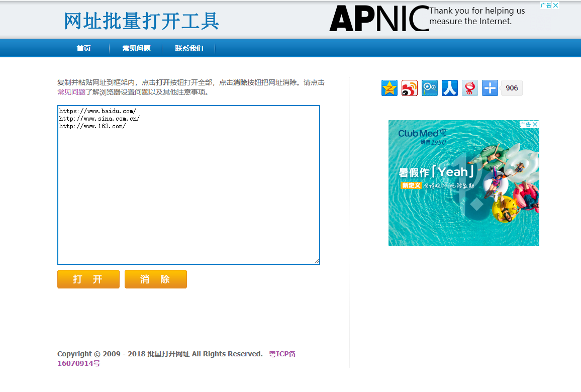Image resolution: width=581 pixels, height=392 pixels.
Task: Click the 消除 clear button
Action: pyautogui.click(x=156, y=279)
